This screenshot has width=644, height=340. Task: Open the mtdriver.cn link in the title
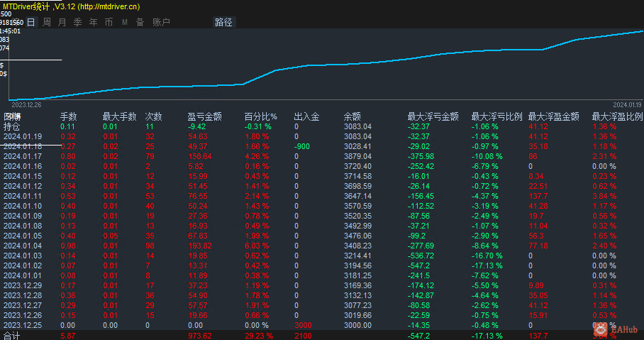point(109,6)
